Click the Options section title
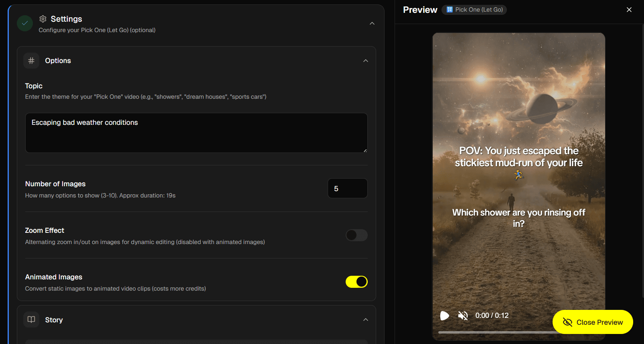The image size is (644, 344). click(x=58, y=61)
